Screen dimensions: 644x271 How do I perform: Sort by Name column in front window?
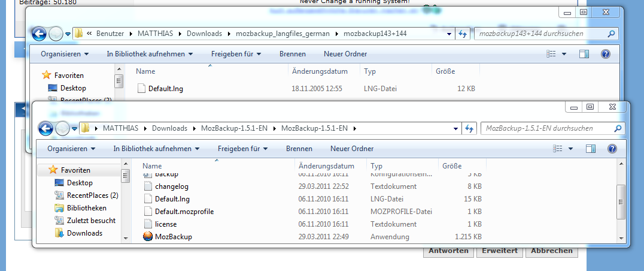[x=152, y=166]
